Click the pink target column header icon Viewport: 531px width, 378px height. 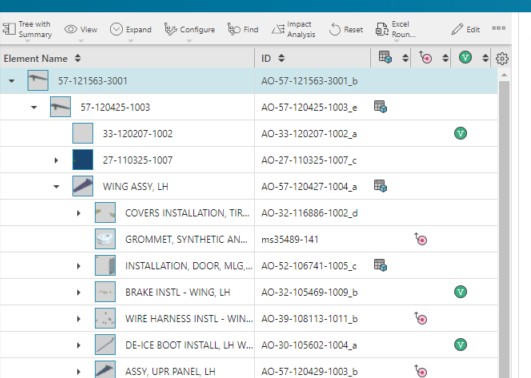pos(425,57)
